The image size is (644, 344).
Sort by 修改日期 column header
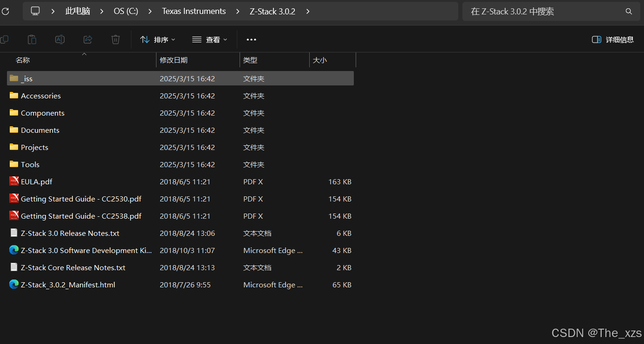[x=174, y=60]
